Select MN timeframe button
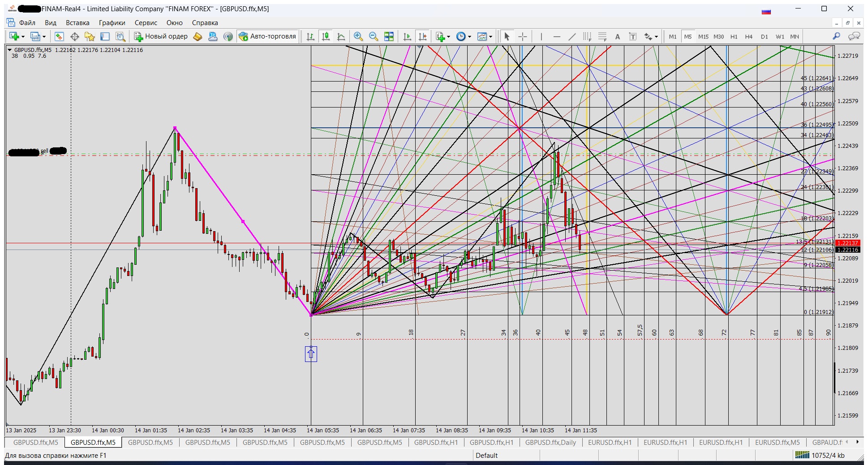 pyautogui.click(x=795, y=37)
